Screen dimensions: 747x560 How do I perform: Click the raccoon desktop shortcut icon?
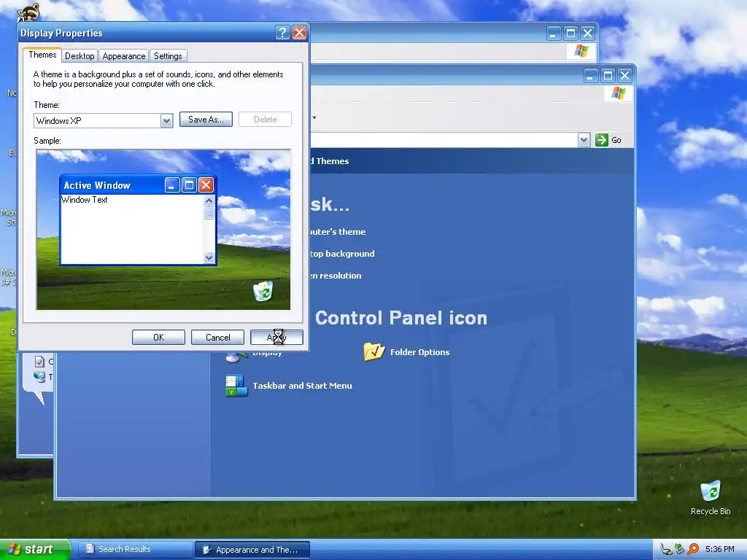coord(28,12)
